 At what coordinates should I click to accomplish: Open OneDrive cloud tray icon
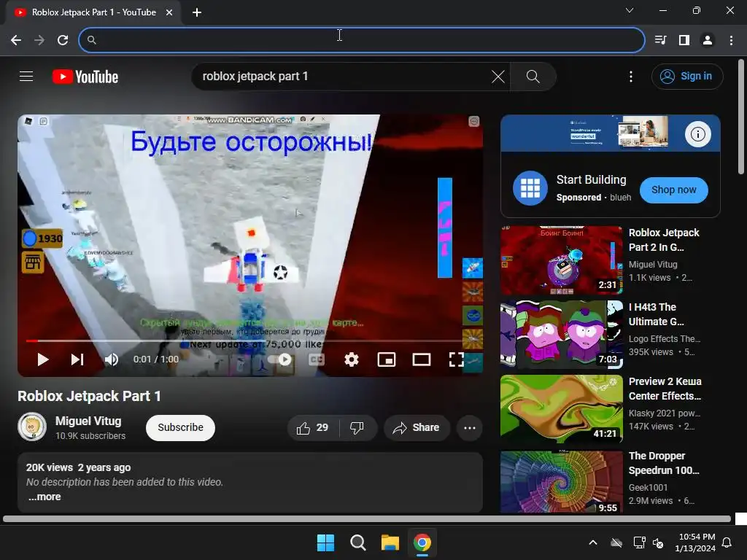tap(616, 542)
